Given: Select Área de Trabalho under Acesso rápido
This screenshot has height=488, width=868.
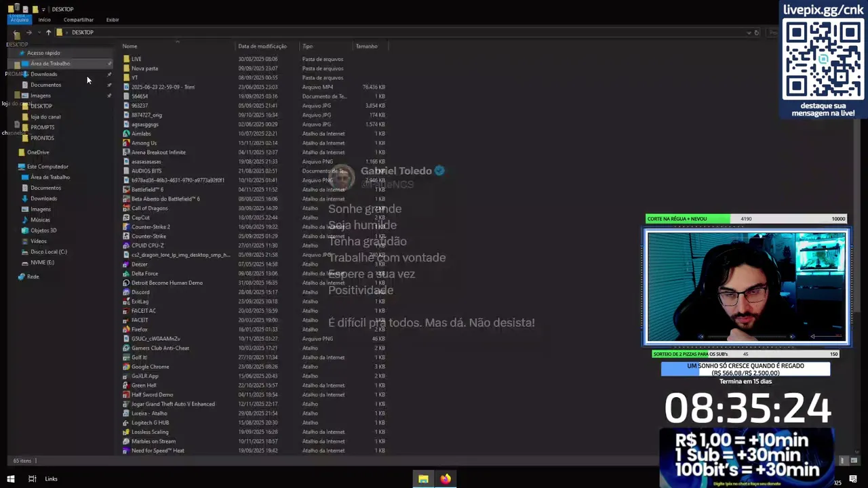Looking at the screenshot, I should (x=50, y=64).
